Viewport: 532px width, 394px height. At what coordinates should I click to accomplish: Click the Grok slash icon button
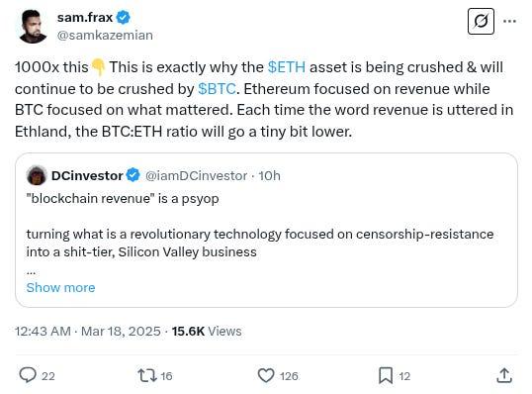(x=481, y=22)
